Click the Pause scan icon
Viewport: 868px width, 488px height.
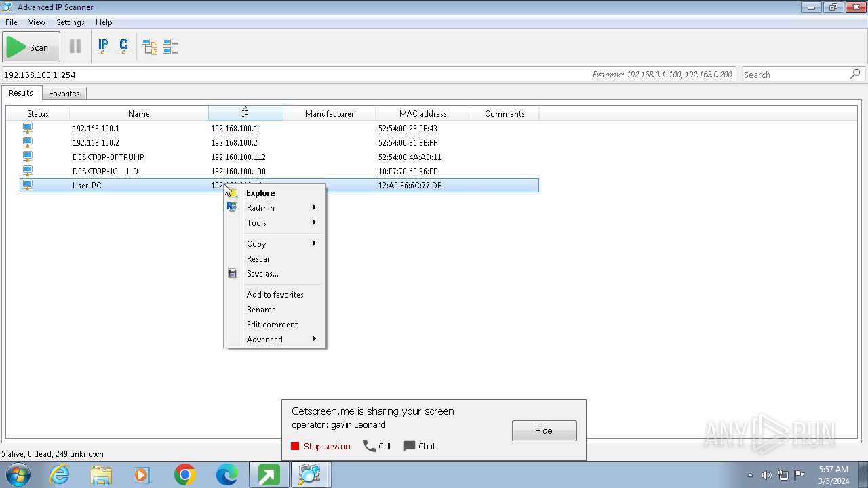[x=75, y=47]
